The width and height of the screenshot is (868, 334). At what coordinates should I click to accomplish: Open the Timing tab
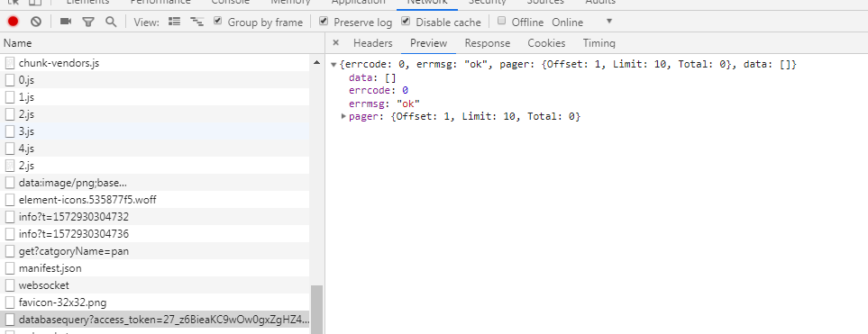599,43
